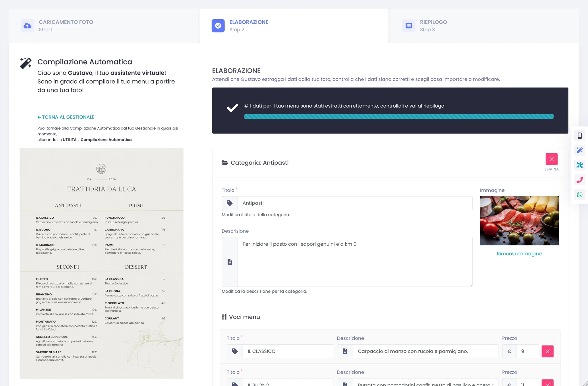This screenshot has width=588, height=386.
Task: Click 'Modifica la descrizione per la categoria.' hint
Action: 264,291
